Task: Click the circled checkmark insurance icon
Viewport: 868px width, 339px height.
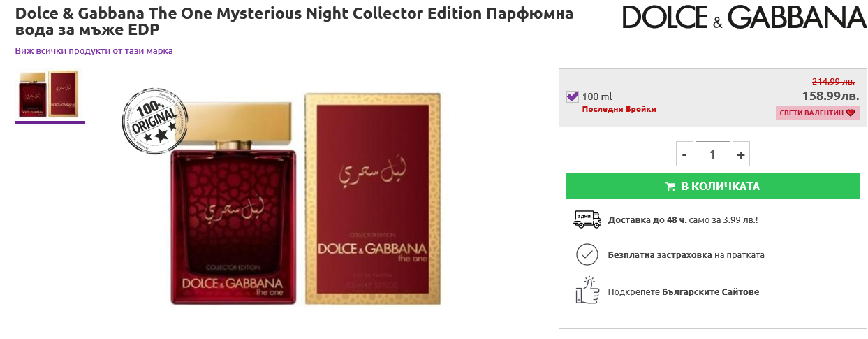Action: click(x=587, y=254)
